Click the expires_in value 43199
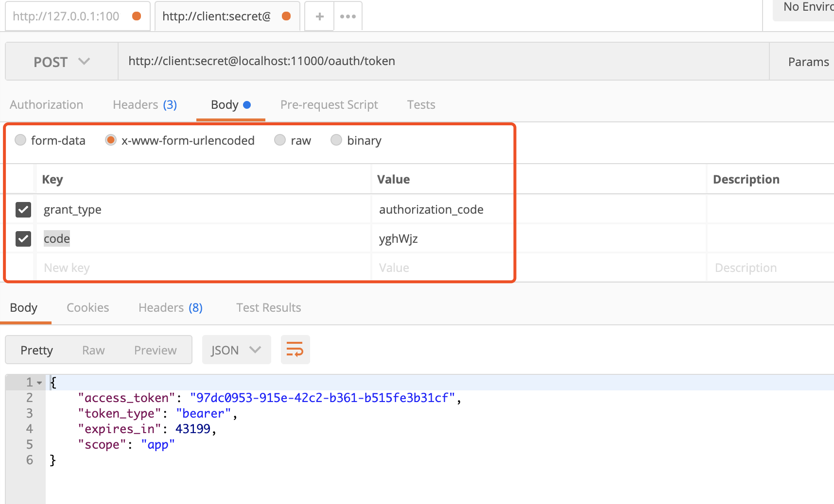834x504 pixels. coord(193,429)
